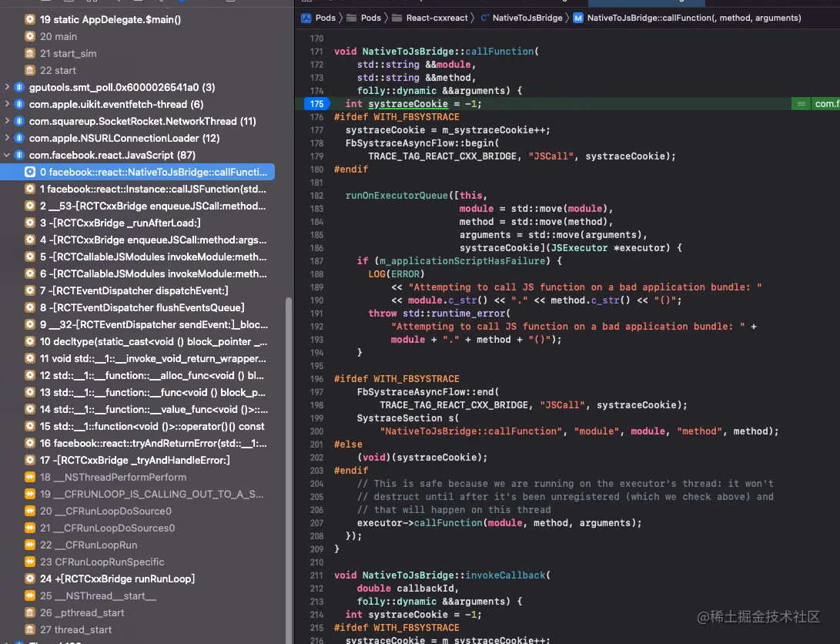This screenshot has width=840, height=644.
Task: Select frame 1 Instance::callJSFunction
Action: point(146,190)
